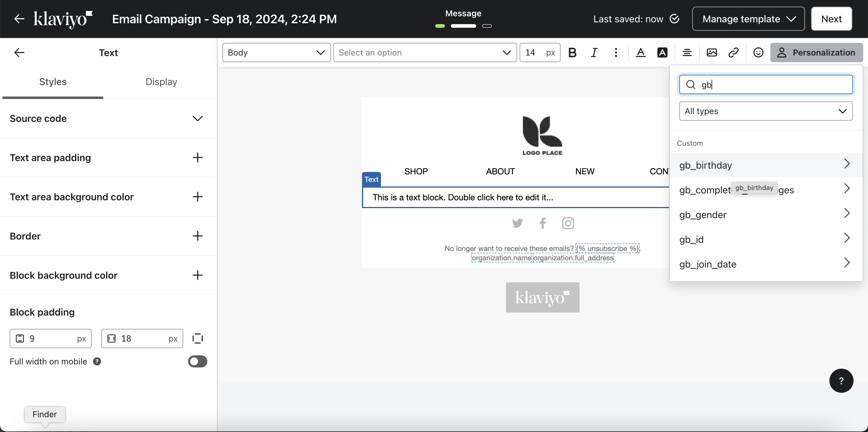Expand Text area padding section

197,157
